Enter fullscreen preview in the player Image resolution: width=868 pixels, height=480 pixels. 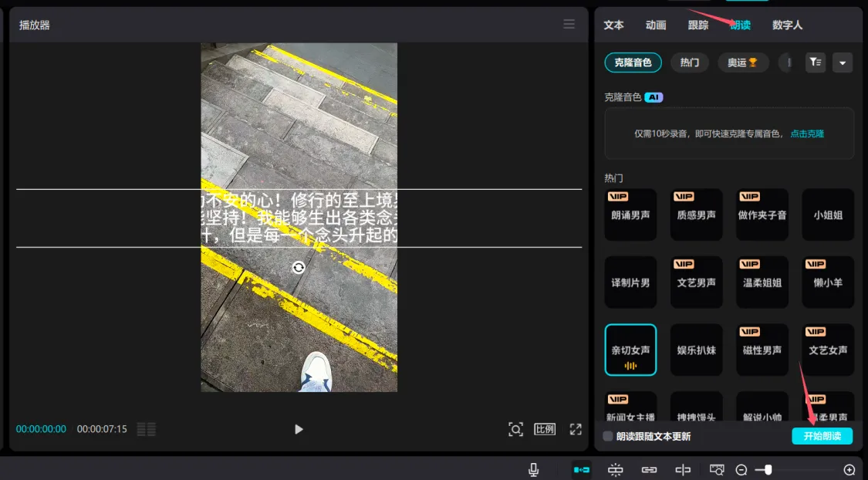pyautogui.click(x=575, y=429)
